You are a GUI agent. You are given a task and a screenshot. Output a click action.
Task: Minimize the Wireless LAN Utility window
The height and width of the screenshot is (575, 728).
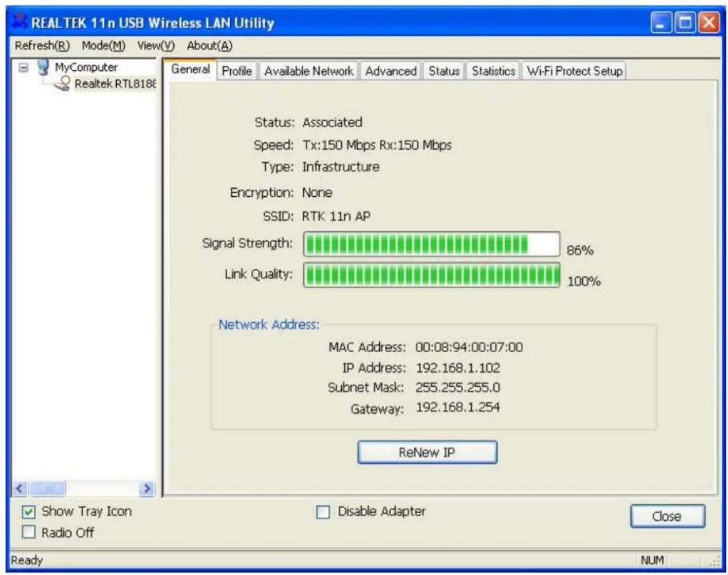click(x=661, y=22)
